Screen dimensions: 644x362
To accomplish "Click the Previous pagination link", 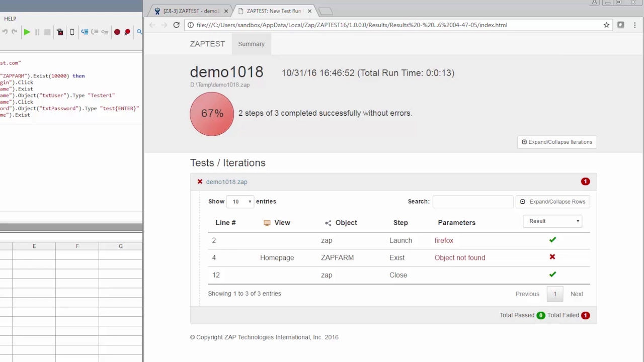I will pos(527,294).
